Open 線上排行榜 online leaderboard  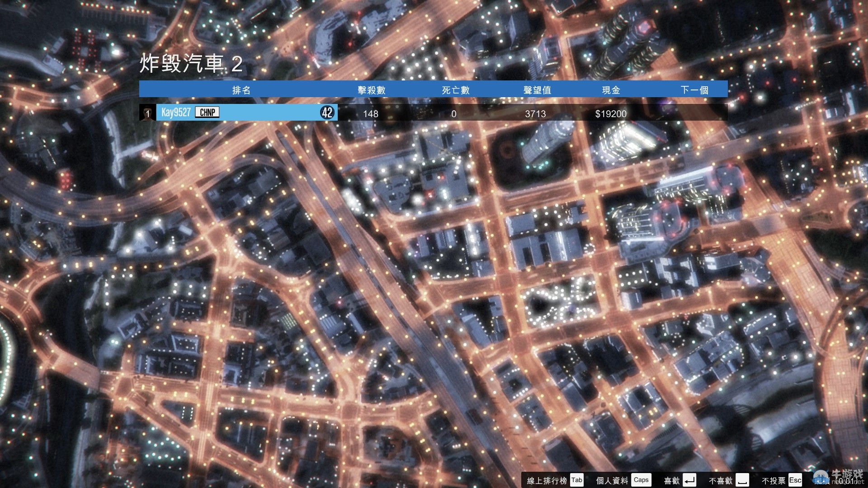tap(547, 480)
